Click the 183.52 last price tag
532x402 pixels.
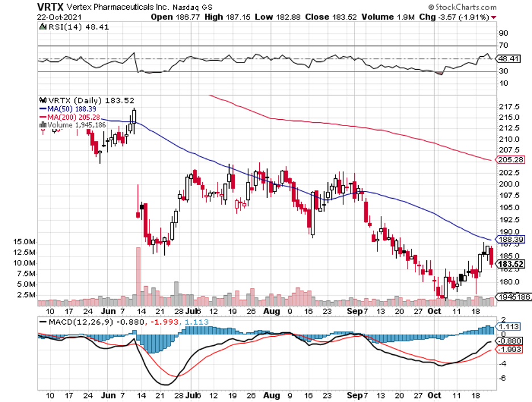510,265
